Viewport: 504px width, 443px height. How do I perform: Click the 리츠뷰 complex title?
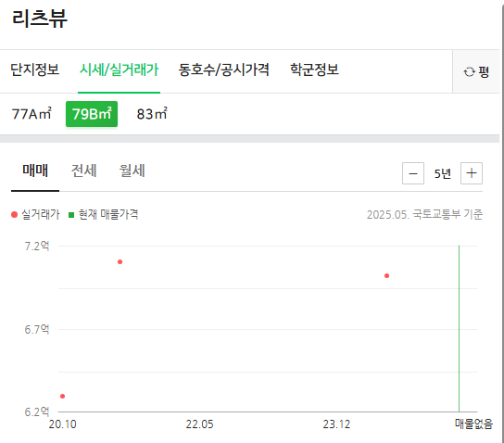coord(40,19)
